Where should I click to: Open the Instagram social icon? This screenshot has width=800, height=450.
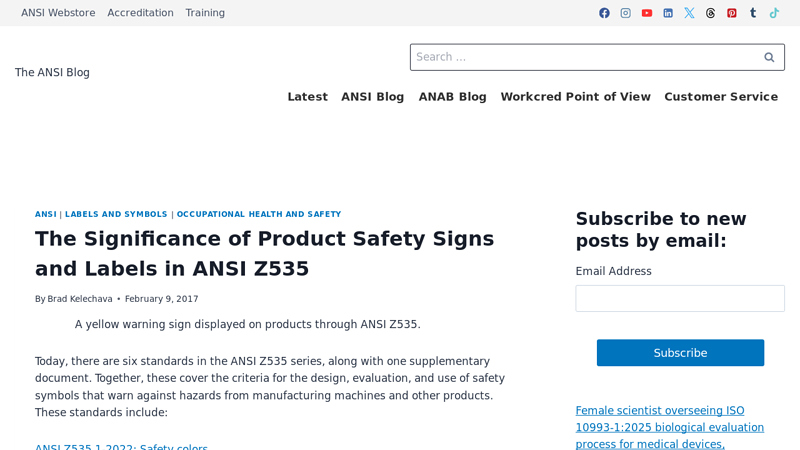point(626,13)
